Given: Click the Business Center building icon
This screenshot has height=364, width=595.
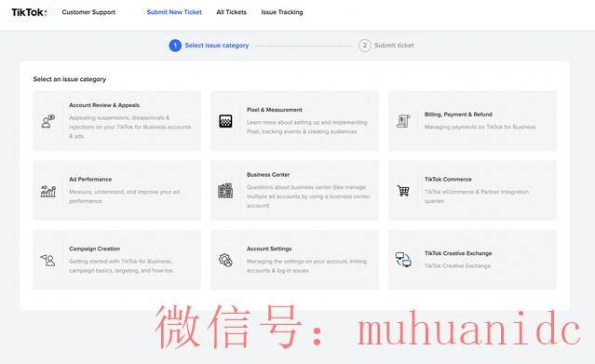Looking at the screenshot, I should (x=225, y=191).
